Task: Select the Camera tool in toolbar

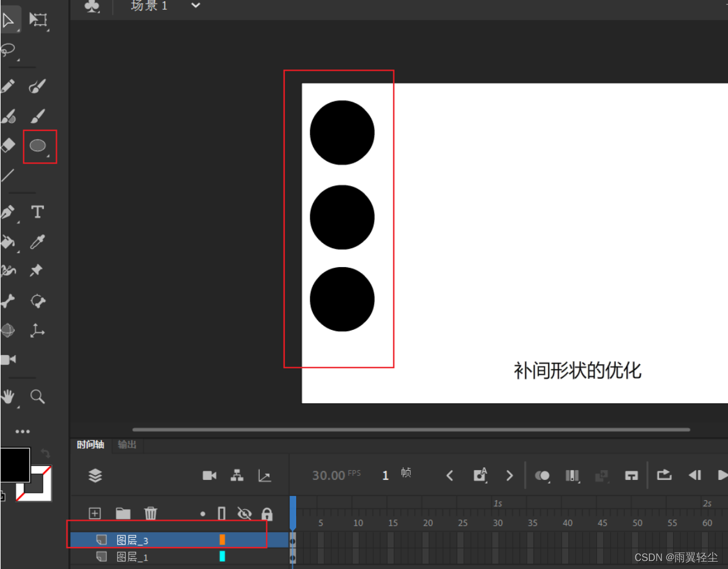Action: tap(9, 360)
